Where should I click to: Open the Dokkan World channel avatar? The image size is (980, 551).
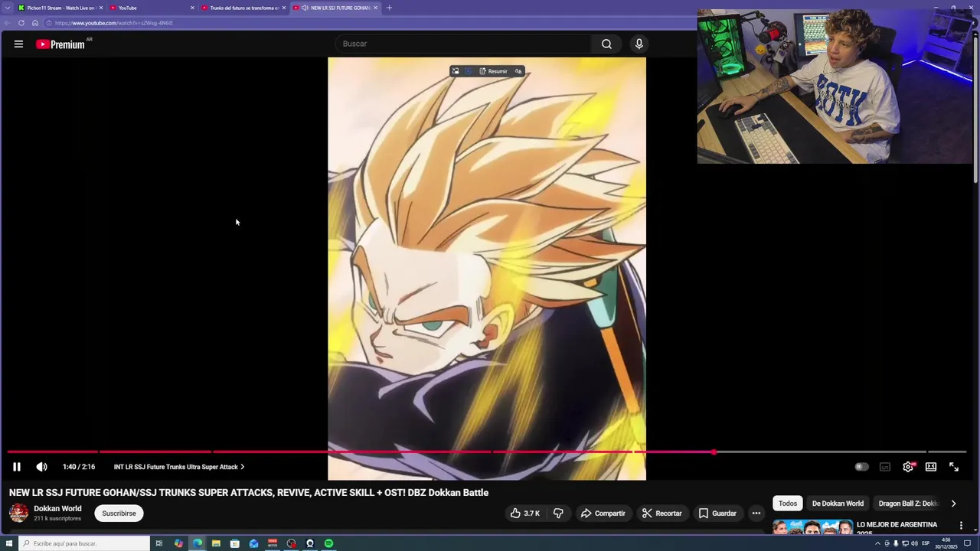pos(19,513)
